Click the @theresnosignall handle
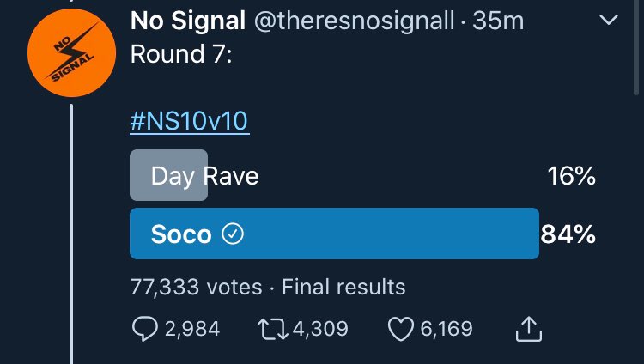The height and width of the screenshot is (364, 644). click(x=352, y=21)
